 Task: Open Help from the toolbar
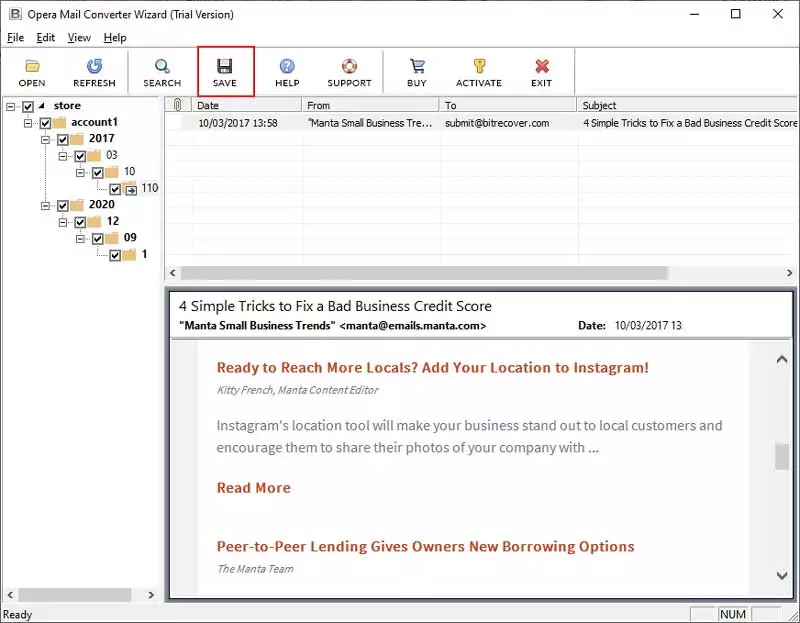[x=287, y=72]
